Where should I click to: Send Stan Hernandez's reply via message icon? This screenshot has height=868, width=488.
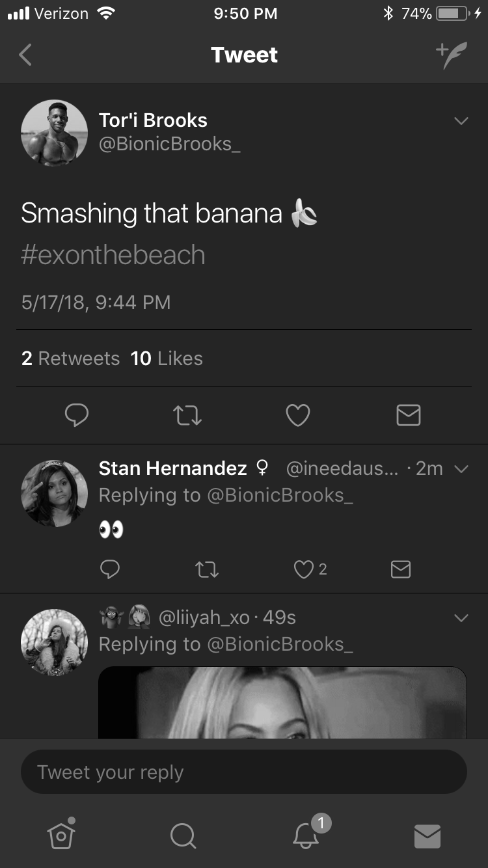(x=401, y=570)
